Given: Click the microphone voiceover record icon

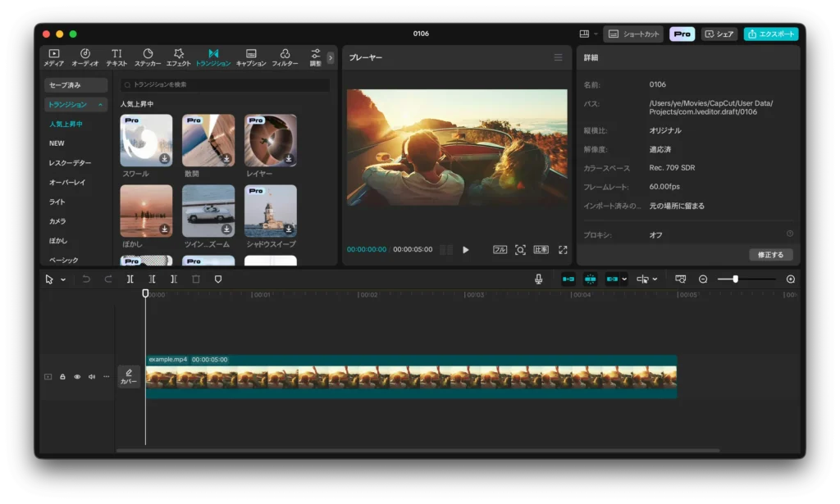Looking at the screenshot, I should tap(538, 279).
